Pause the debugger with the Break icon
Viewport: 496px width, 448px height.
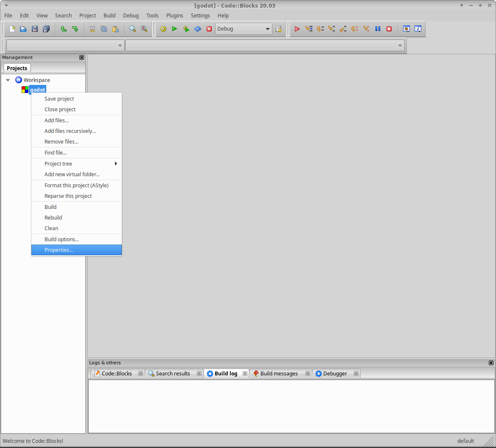click(377, 29)
